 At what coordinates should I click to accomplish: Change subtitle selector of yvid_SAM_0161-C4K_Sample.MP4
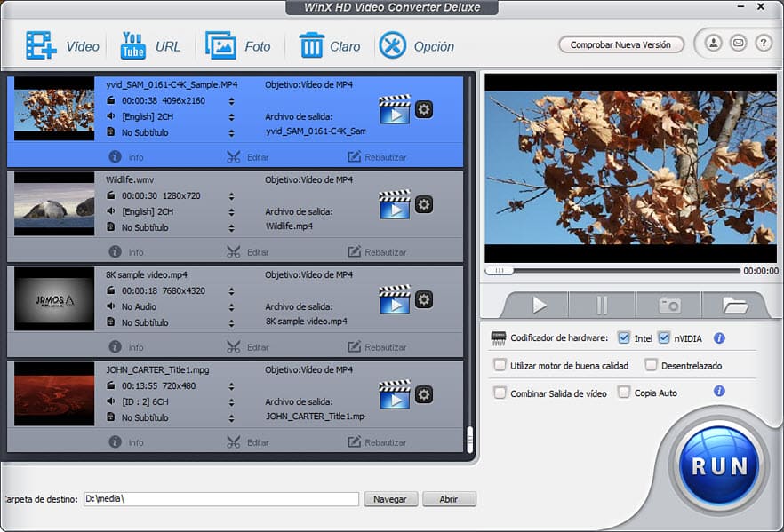pos(231,133)
